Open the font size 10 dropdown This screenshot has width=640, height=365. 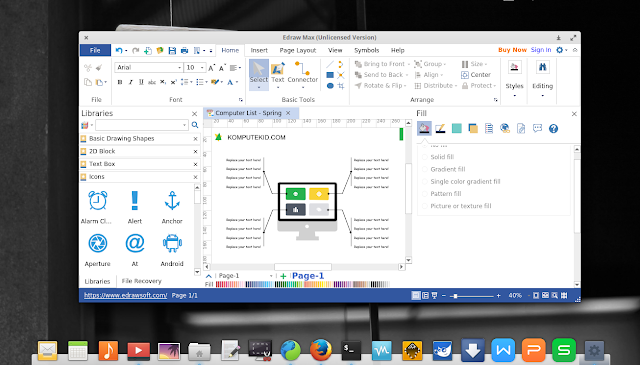pos(202,68)
